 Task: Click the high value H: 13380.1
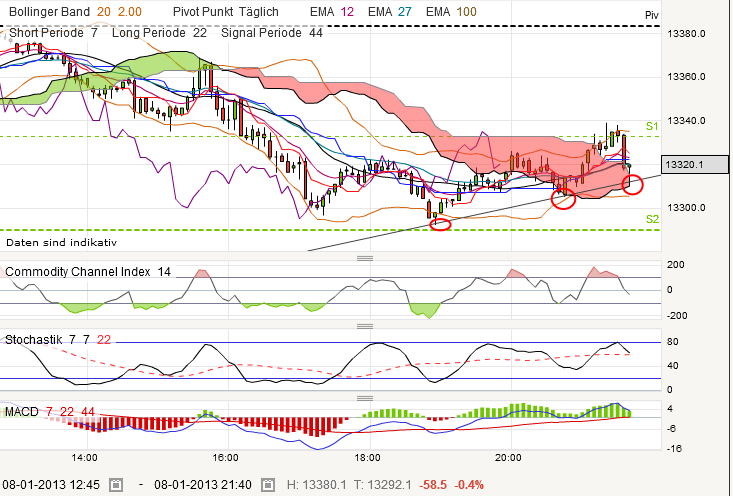tap(316, 485)
